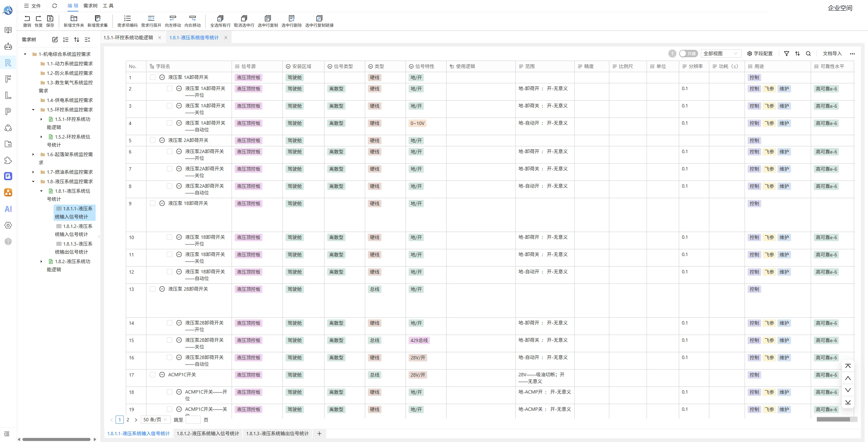Open the 工具 menu
The height and width of the screenshot is (442, 868).
(x=108, y=6)
